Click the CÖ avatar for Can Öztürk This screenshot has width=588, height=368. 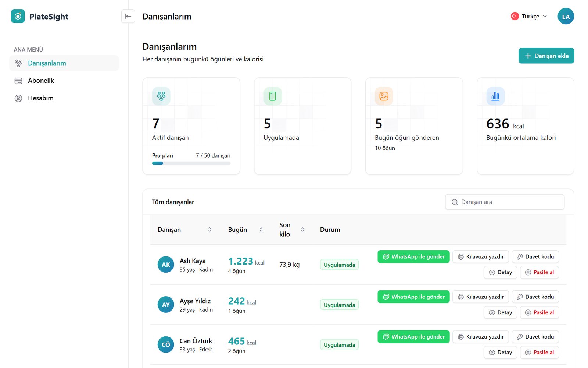click(x=166, y=344)
